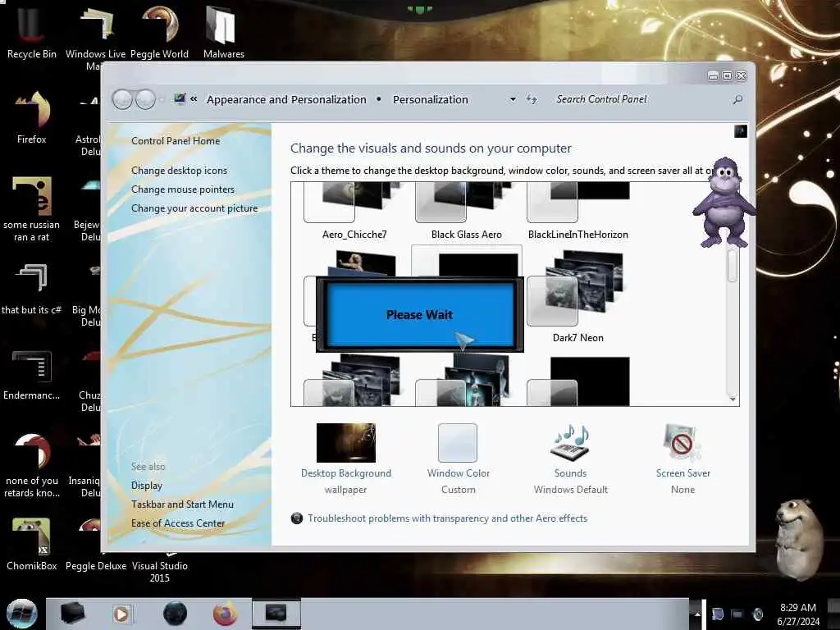The image size is (840, 630).
Task: Open Change mouse pointers link
Action: click(x=183, y=189)
